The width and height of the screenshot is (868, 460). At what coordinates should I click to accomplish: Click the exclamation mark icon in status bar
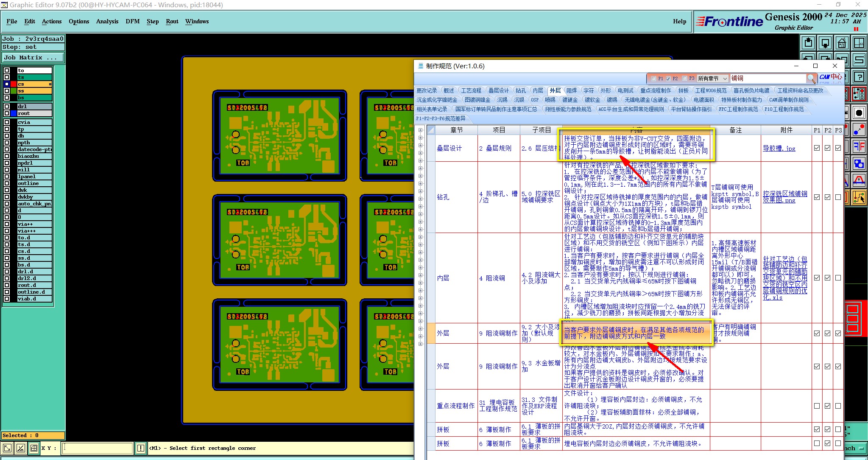pyautogui.click(x=141, y=448)
